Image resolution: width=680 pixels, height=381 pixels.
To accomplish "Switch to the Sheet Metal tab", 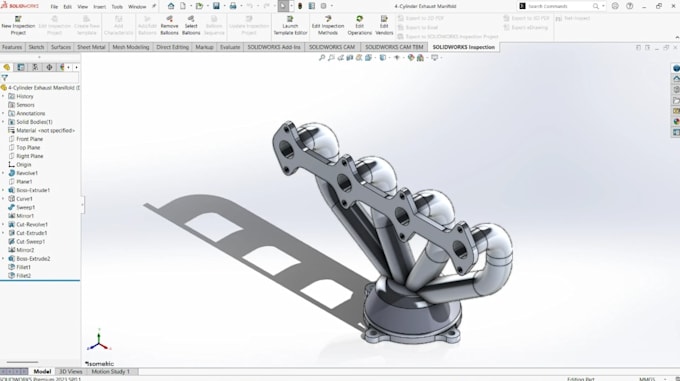I will coord(91,47).
